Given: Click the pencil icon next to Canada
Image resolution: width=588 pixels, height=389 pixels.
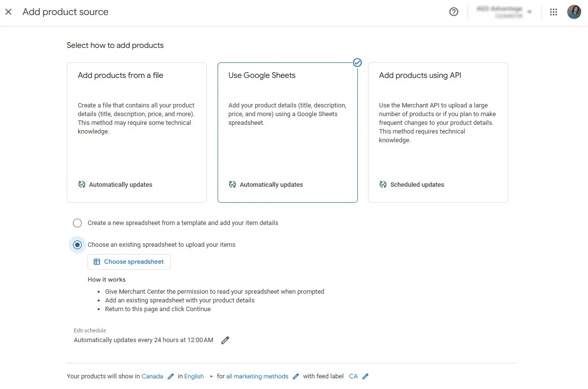Looking at the screenshot, I should [170, 376].
